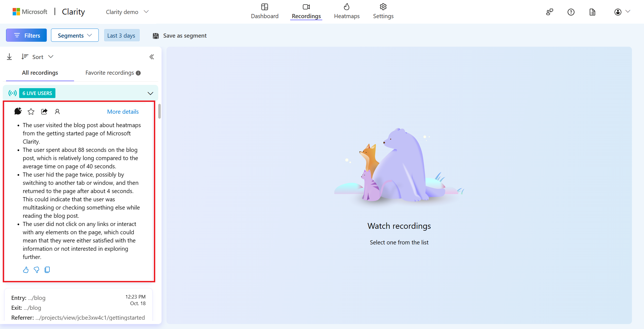This screenshot has height=329, width=644.
Task: Favorite the recording with star icon
Action: tap(31, 111)
